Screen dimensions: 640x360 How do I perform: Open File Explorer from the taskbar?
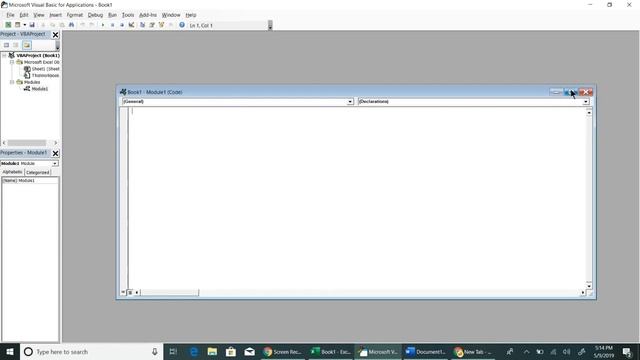pos(212,351)
